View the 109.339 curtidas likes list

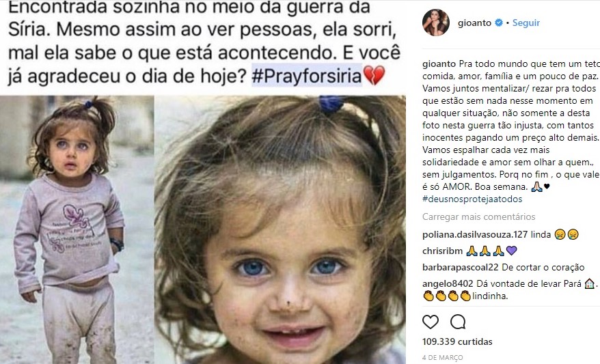(457, 341)
